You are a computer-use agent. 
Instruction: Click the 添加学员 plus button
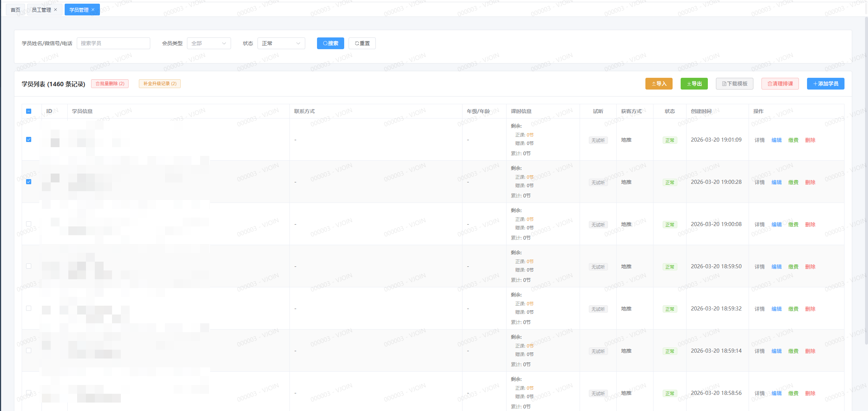coord(825,84)
